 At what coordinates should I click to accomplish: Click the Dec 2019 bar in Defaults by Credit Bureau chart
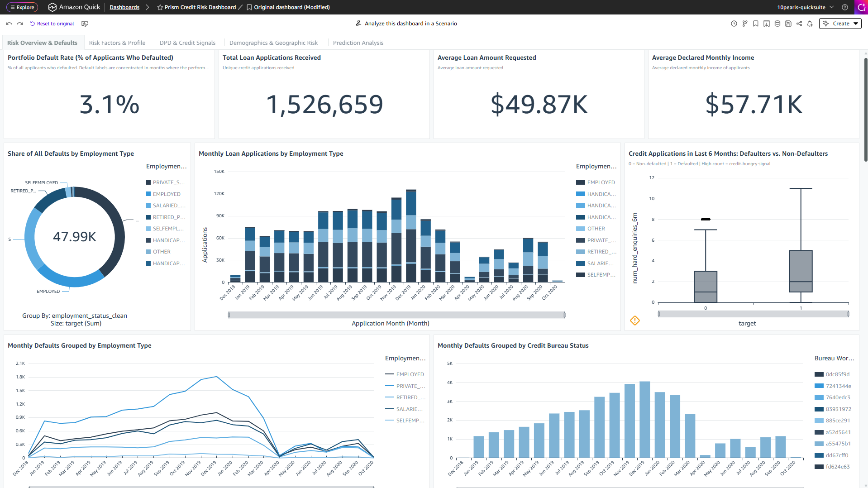(x=645, y=420)
